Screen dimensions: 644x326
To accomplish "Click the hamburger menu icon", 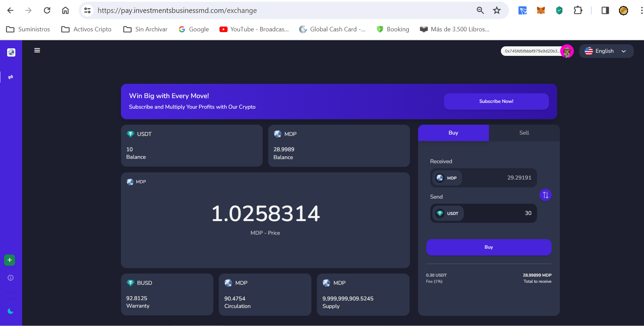I will tap(37, 50).
